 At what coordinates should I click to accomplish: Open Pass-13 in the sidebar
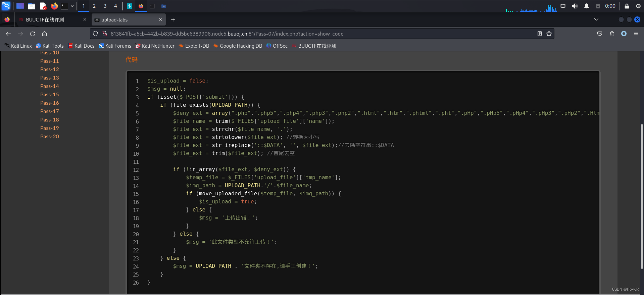[50, 78]
